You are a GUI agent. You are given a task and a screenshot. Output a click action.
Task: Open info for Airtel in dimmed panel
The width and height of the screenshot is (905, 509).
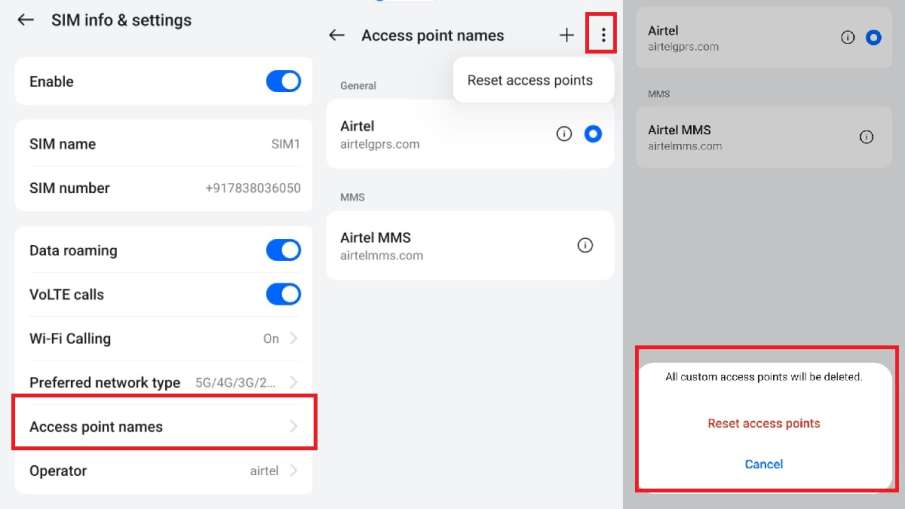[x=848, y=38]
